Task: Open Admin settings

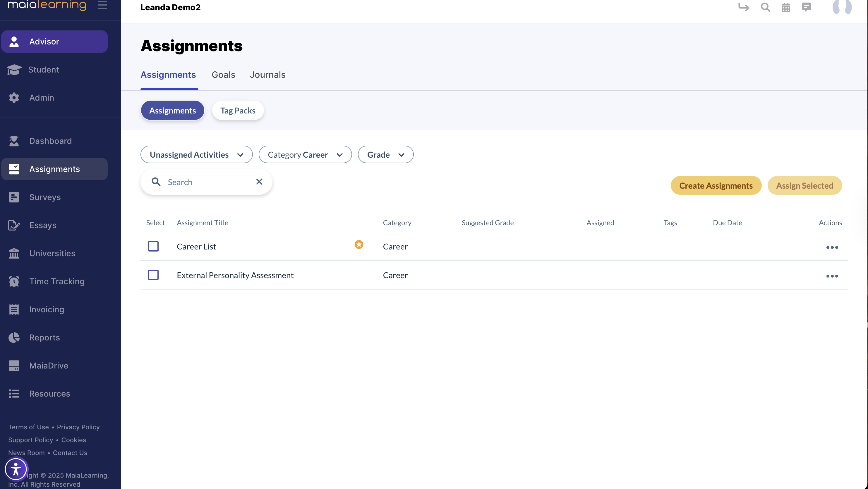Action: [55, 97]
